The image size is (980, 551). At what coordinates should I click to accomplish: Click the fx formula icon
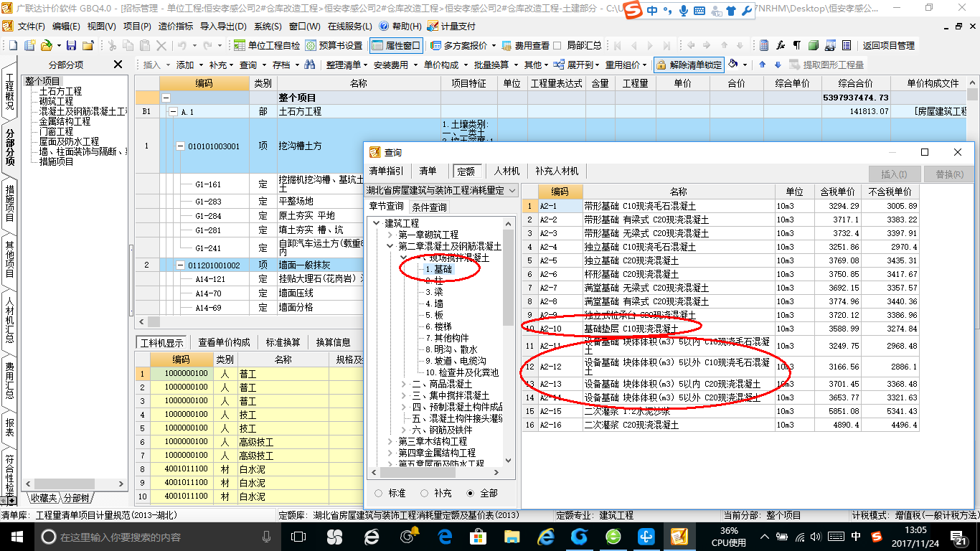[x=781, y=45]
